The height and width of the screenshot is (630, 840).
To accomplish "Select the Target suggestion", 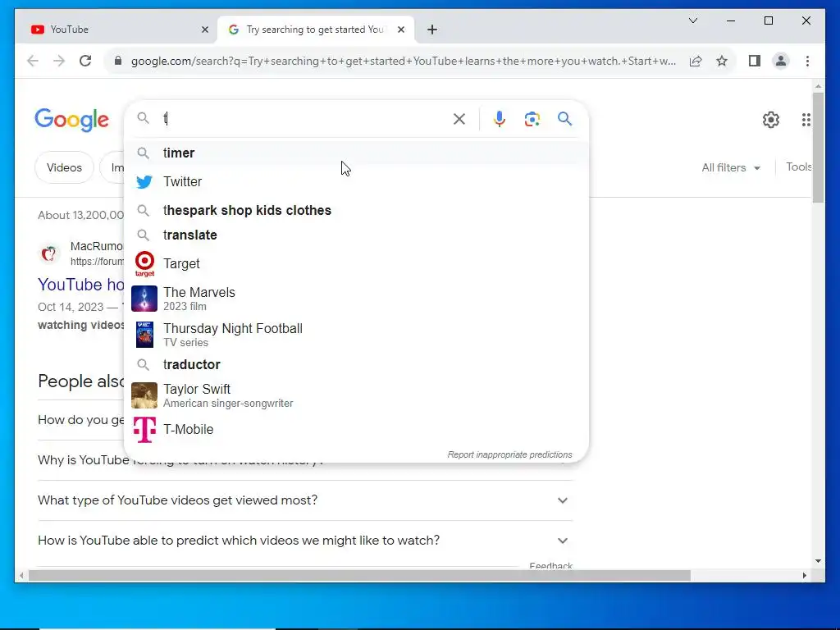I will [x=356, y=263].
